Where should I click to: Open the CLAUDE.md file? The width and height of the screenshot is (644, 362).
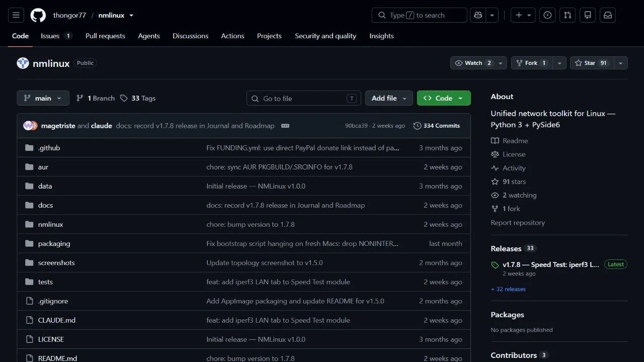tap(57, 320)
